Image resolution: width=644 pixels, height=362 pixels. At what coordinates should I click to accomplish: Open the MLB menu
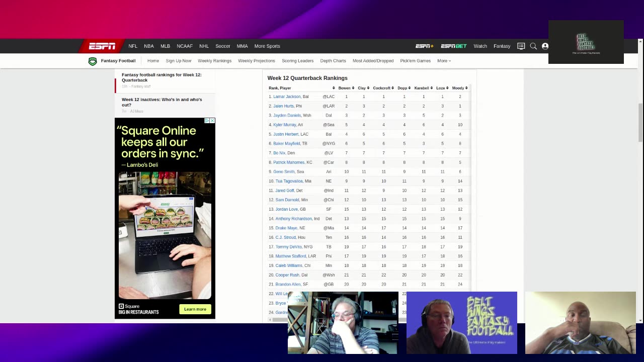click(165, 46)
